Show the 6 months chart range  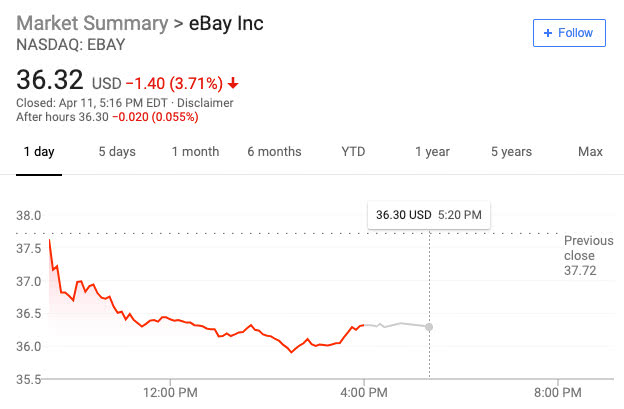pyautogui.click(x=274, y=152)
